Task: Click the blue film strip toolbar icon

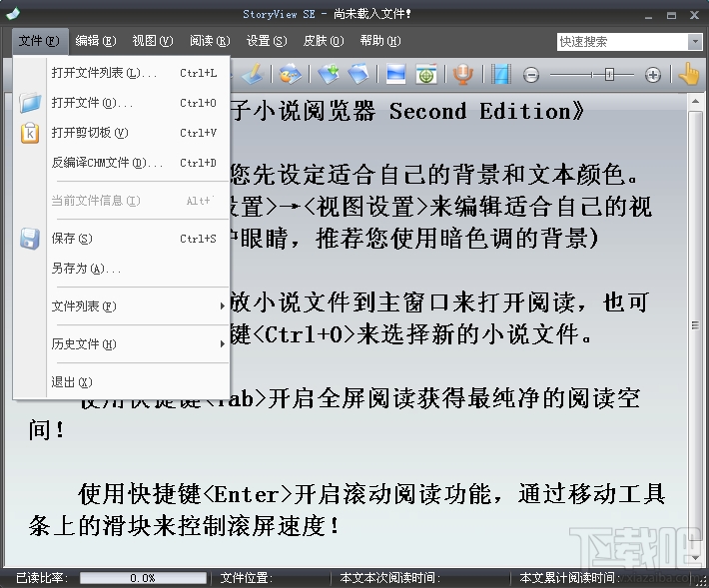Action: coord(501,74)
